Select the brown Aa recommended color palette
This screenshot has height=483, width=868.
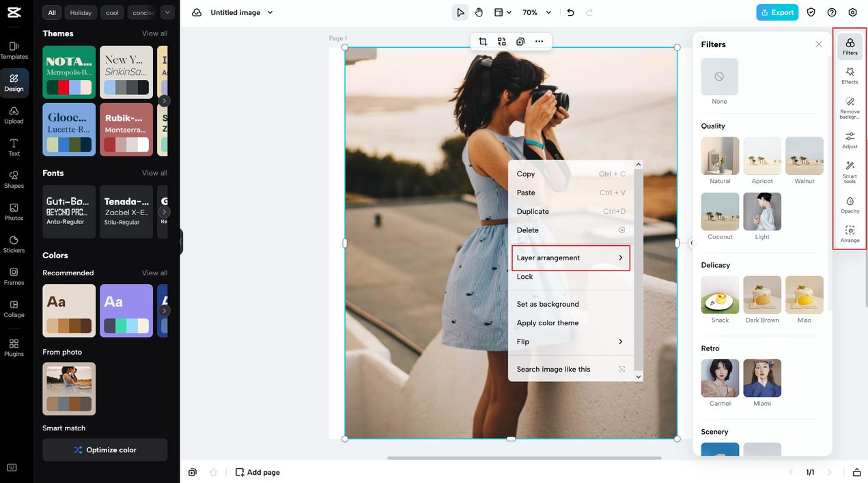point(69,310)
